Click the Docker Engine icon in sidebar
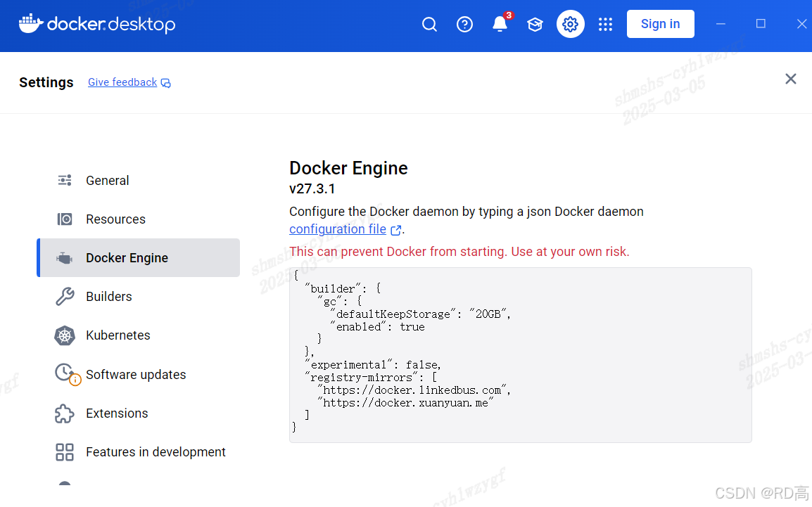This screenshot has height=507, width=812. click(x=65, y=258)
